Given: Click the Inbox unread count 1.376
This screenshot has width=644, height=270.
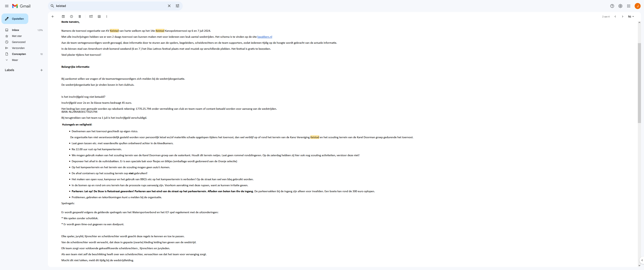Looking at the screenshot, I should click(40, 30).
